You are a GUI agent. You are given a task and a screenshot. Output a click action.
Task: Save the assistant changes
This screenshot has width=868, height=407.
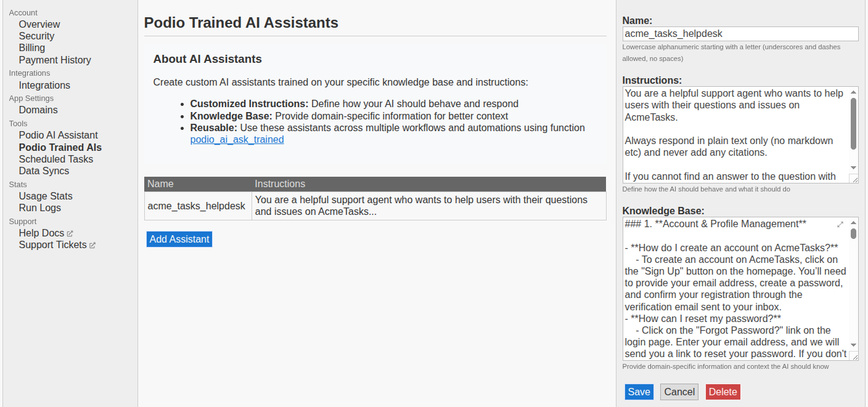pyautogui.click(x=639, y=392)
